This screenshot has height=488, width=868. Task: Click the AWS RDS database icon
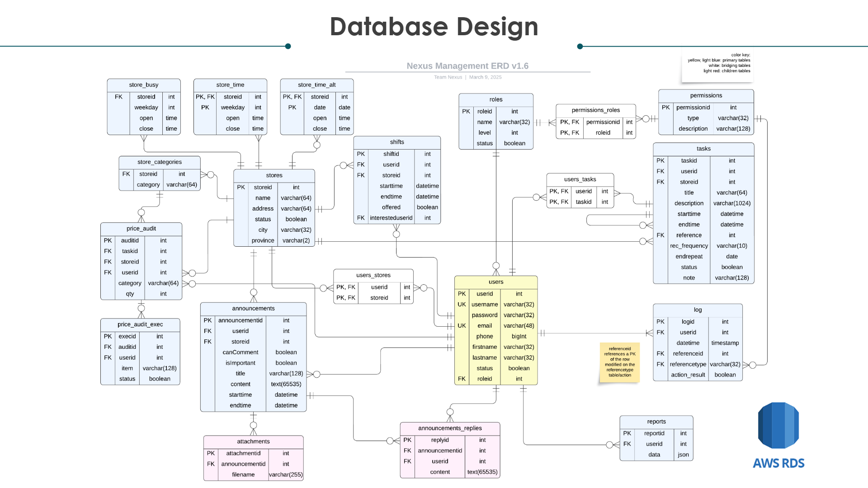click(778, 425)
